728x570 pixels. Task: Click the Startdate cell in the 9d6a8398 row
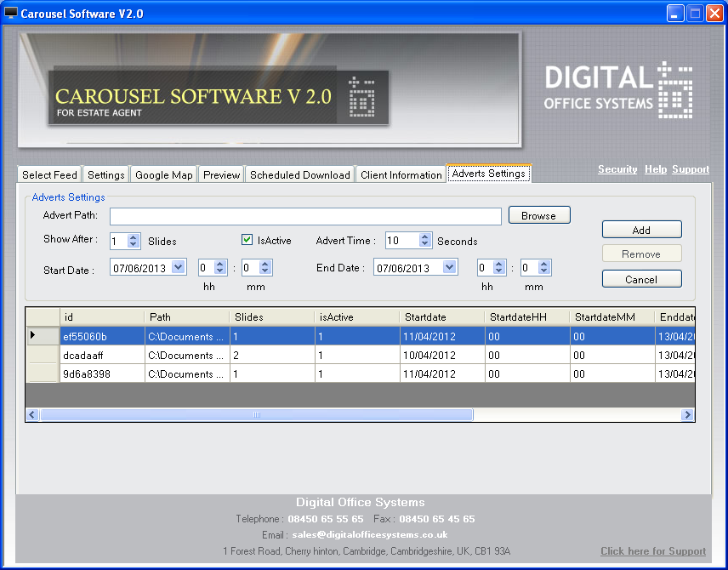pos(442,373)
